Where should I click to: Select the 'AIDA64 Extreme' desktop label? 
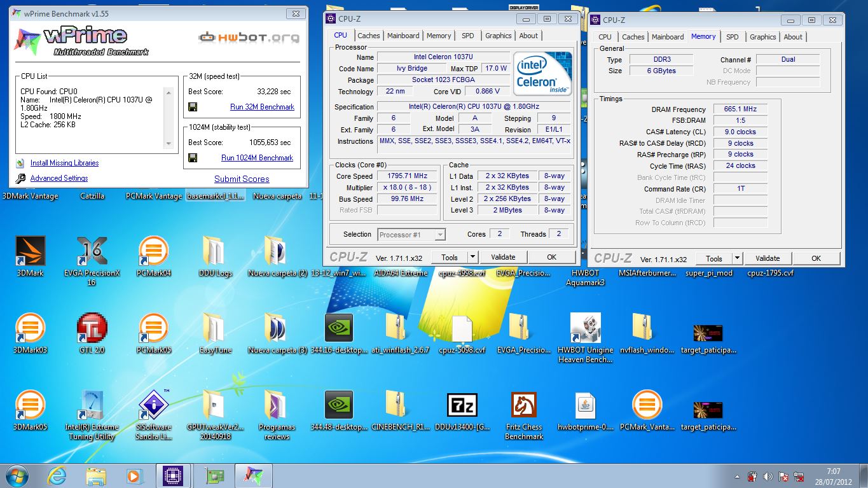tap(401, 273)
